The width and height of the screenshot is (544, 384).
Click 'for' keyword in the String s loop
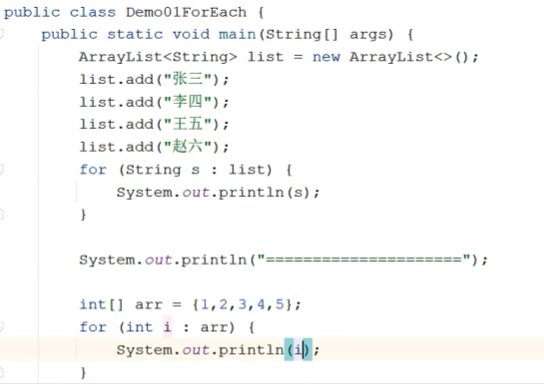pyautogui.click(x=93, y=170)
